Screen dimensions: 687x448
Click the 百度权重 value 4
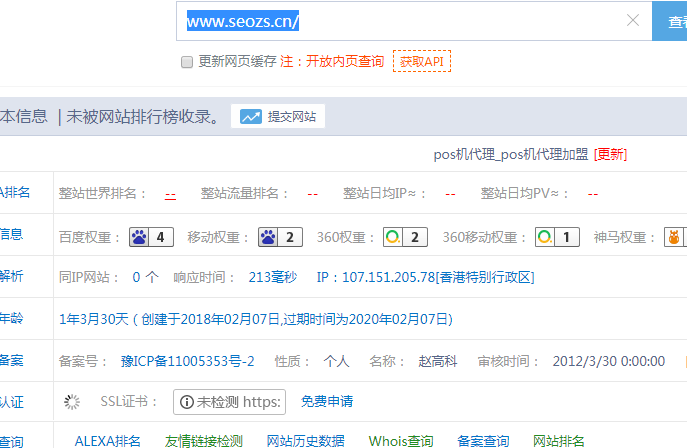point(161,237)
